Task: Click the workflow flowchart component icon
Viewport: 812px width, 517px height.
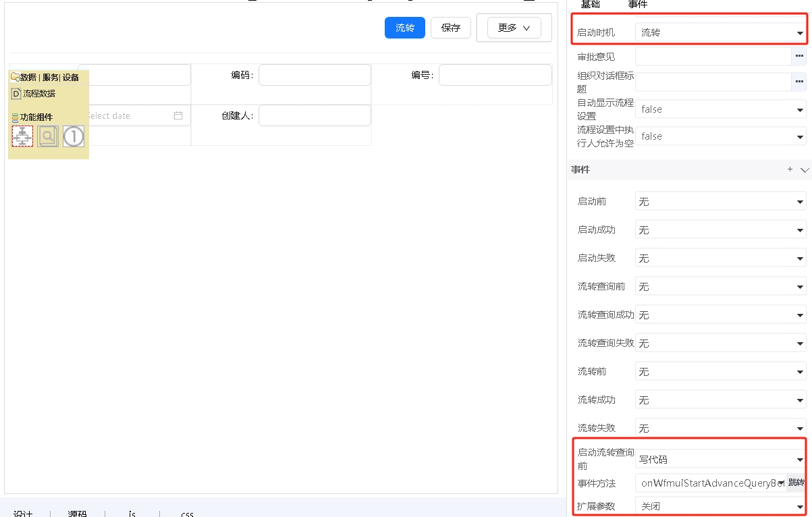Action: 22,136
